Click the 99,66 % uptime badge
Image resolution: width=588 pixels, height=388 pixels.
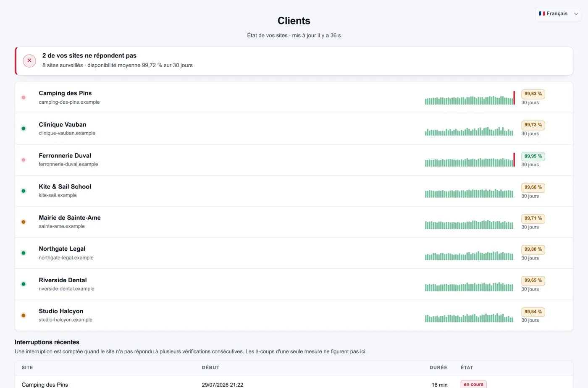[533, 187]
